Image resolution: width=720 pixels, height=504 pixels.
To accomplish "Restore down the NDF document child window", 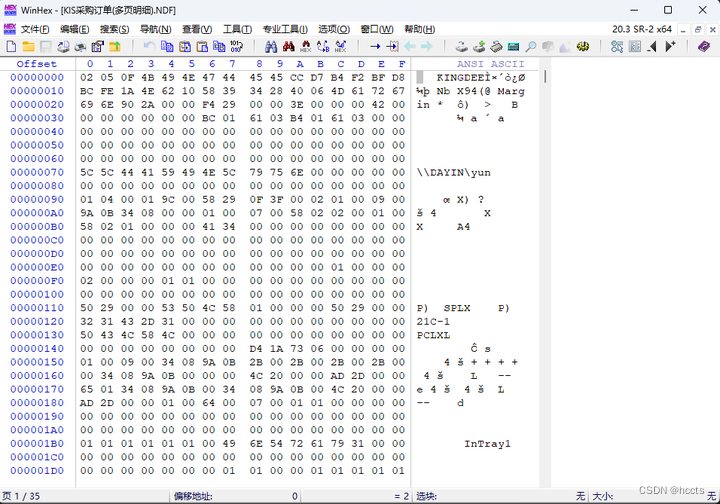I will (698, 30).
